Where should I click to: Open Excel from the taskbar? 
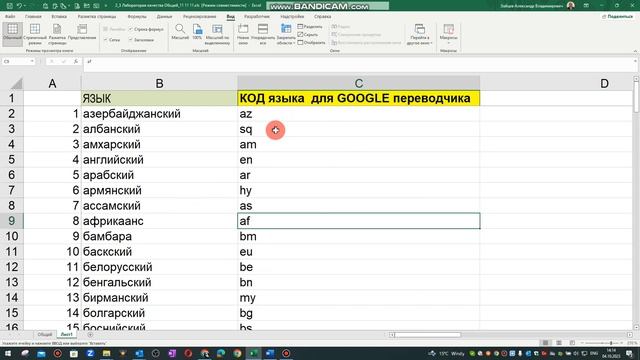point(253,353)
